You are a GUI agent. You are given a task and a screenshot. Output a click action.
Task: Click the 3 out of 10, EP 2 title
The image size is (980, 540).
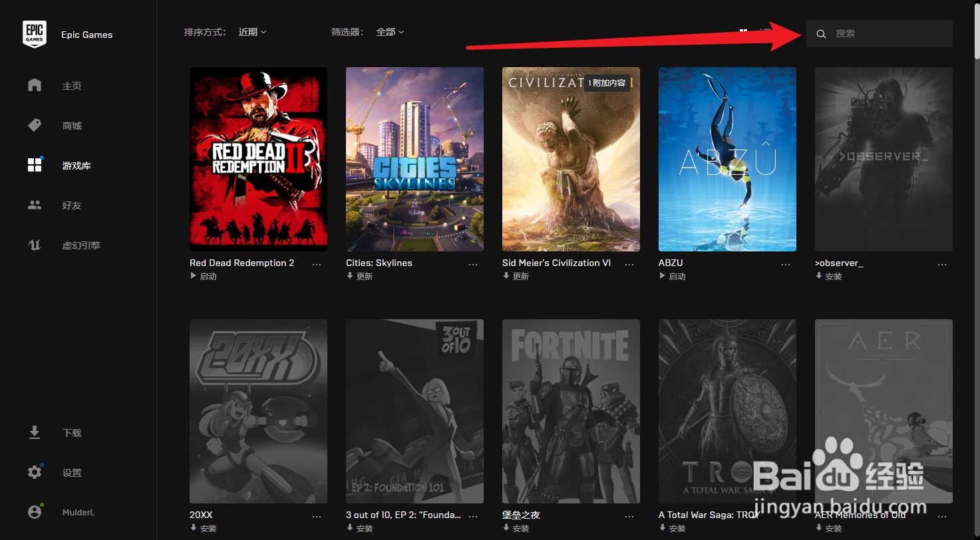pos(403,515)
